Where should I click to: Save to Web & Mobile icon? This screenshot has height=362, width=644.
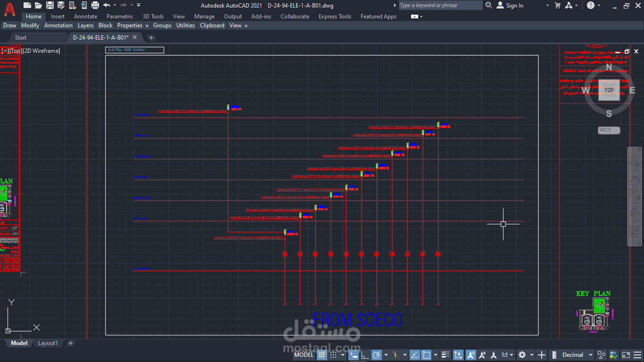83,5
